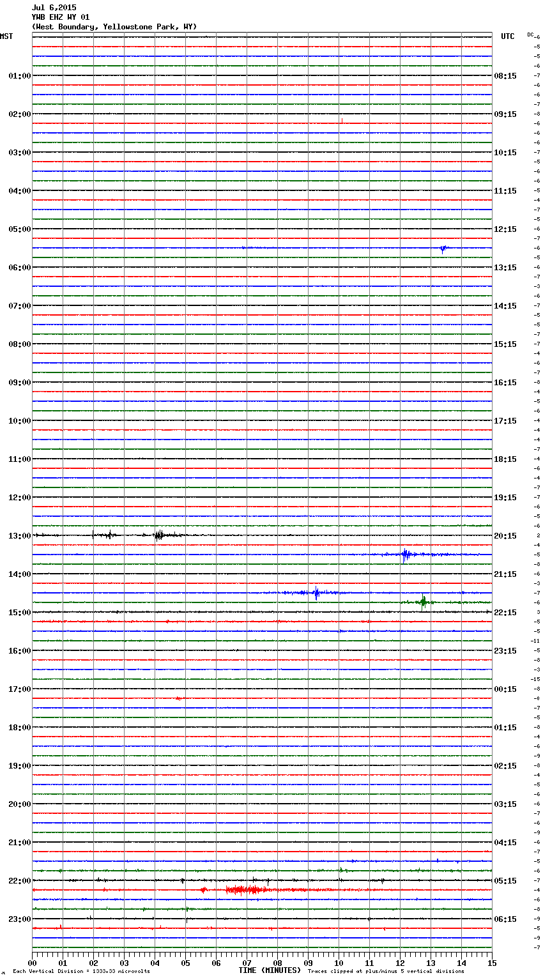This screenshot has width=543, height=980.
Task: Select the "01:00" MST time label
Action: click(20, 76)
